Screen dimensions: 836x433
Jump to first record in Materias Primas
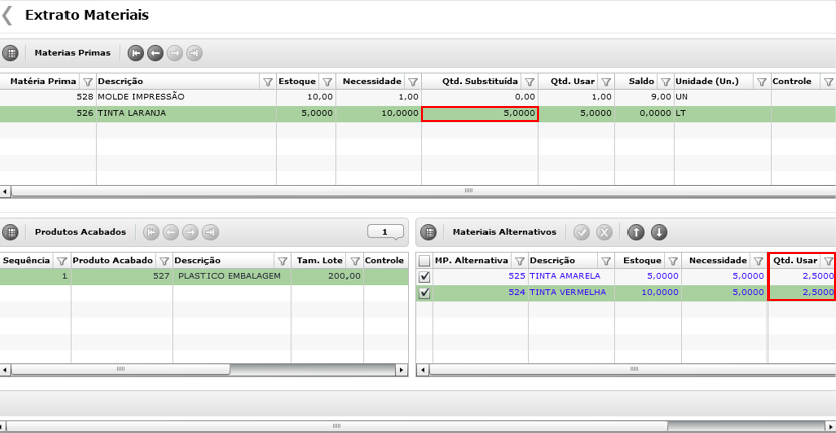point(136,53)
